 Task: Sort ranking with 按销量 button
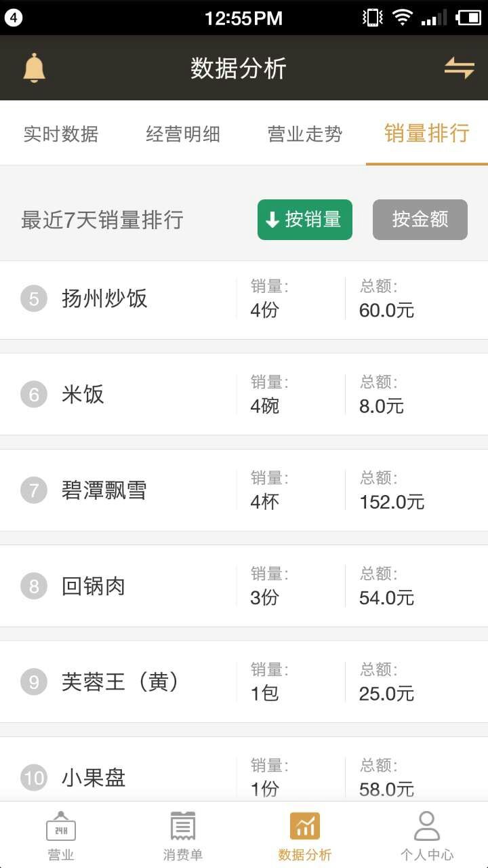point(305,220)
